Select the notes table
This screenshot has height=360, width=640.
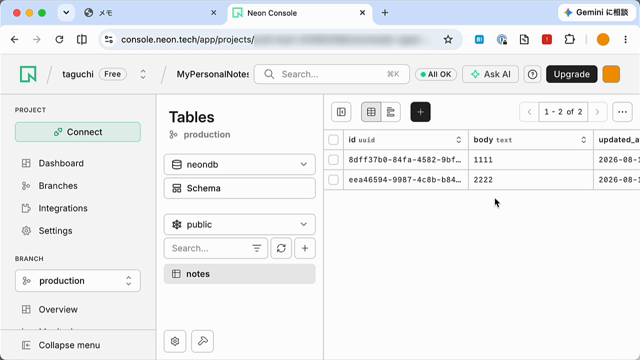[240, 274]
